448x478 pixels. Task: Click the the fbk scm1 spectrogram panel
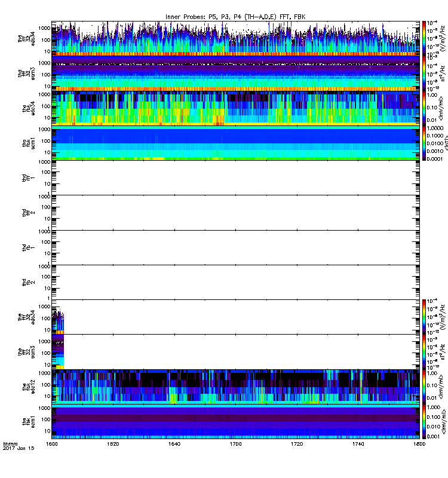(x=235, y=422)
